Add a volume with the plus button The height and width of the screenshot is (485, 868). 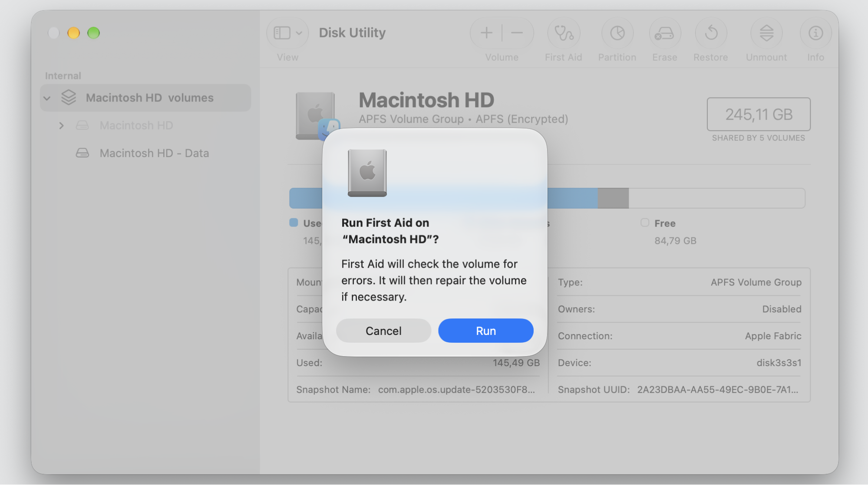pyautogui.click(x=486, y=33)
